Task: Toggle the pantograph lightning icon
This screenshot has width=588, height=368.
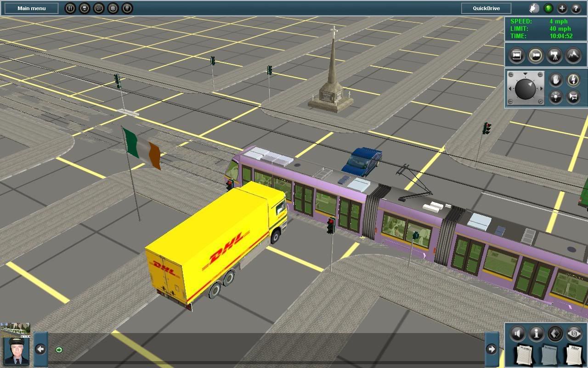Action: tap(573, 80)
